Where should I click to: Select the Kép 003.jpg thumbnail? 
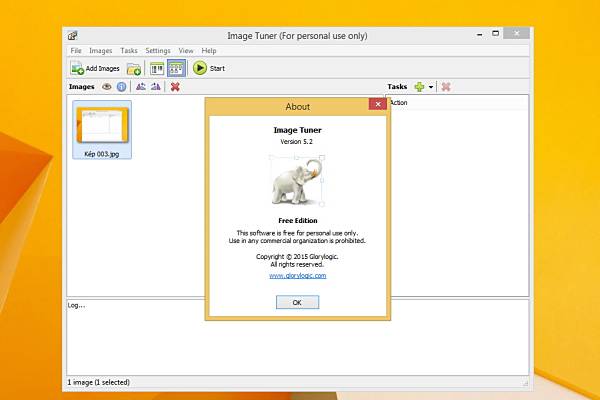102,130
